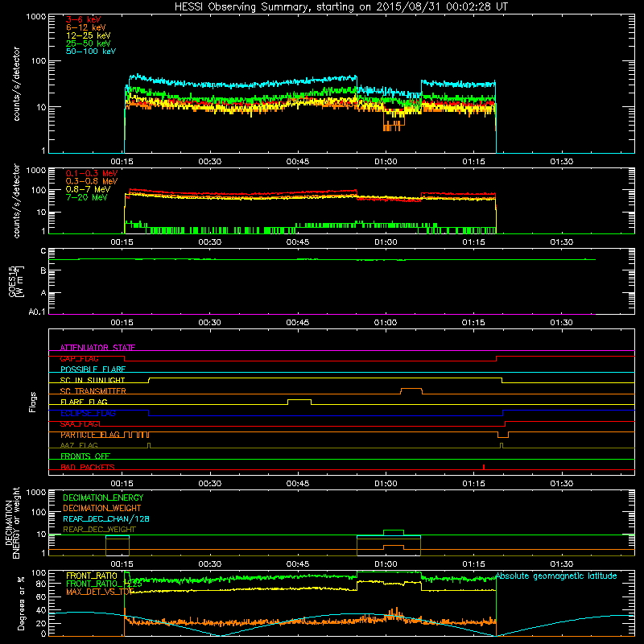Select the SAA_FLAG label
Viewport: 644px width, 644px height.
point(79,424)
